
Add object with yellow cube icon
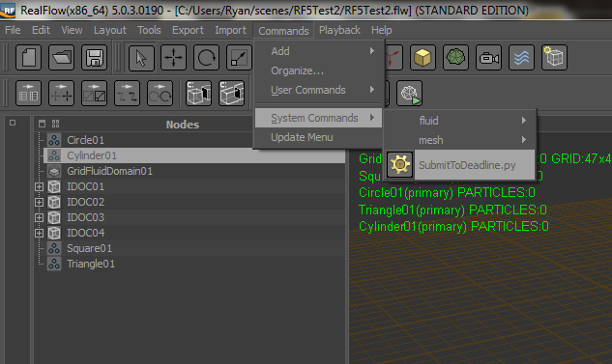pyautogui.click(x=423, y=58)
